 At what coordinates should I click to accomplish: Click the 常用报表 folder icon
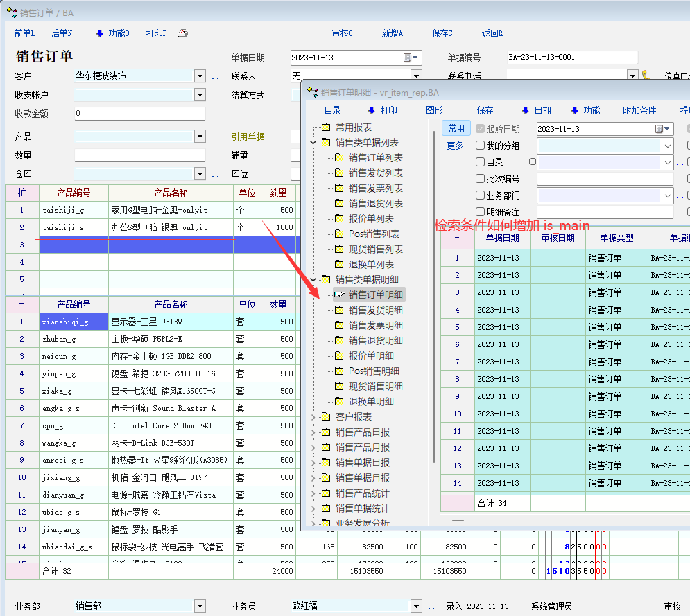click(326, 127)
